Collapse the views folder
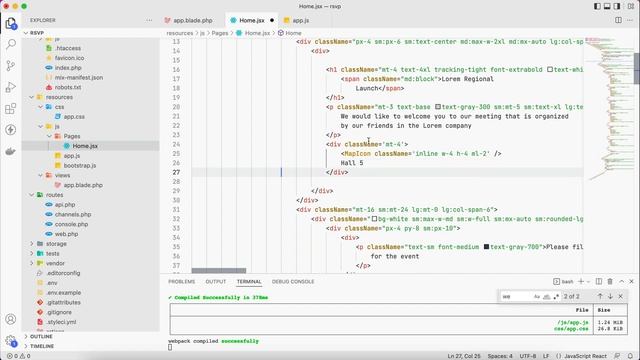This screenshot has width=640, height=360. pyautogui.click(x=40, y=176)
